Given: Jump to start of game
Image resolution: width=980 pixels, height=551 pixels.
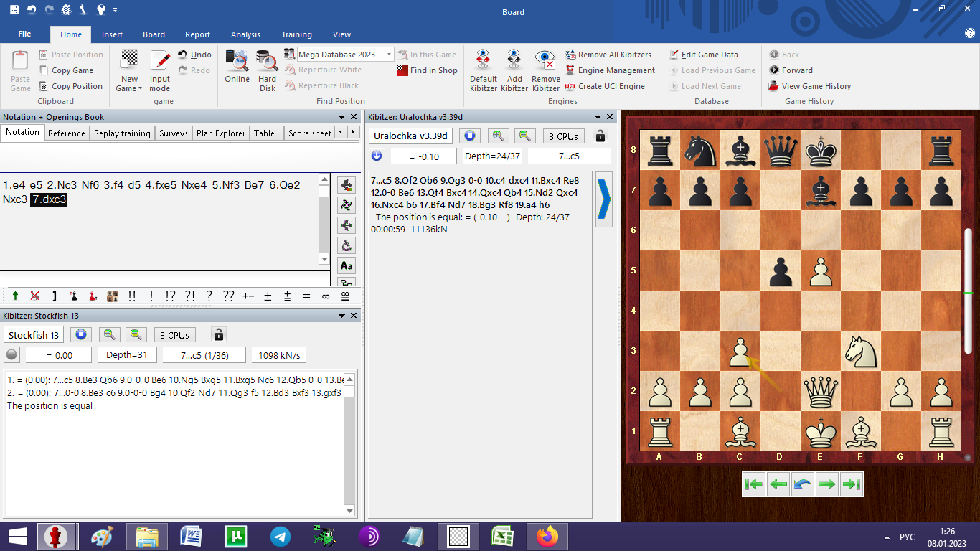Looking at the screenshot, I should (x=754, y=484).
